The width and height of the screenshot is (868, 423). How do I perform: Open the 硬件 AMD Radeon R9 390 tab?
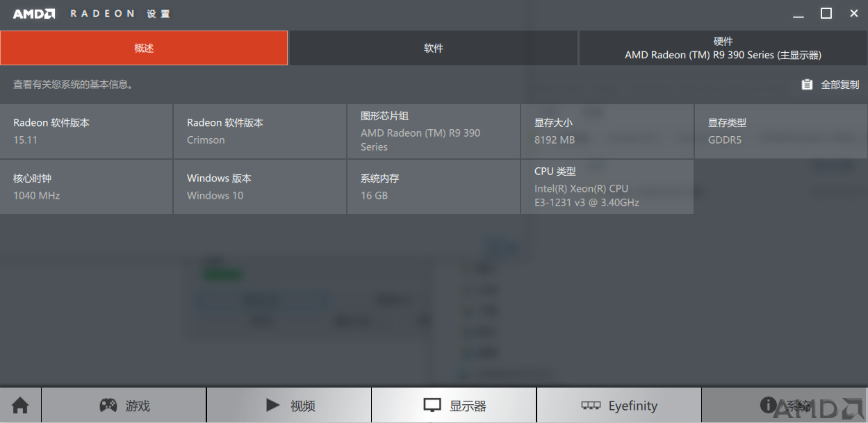723,48
